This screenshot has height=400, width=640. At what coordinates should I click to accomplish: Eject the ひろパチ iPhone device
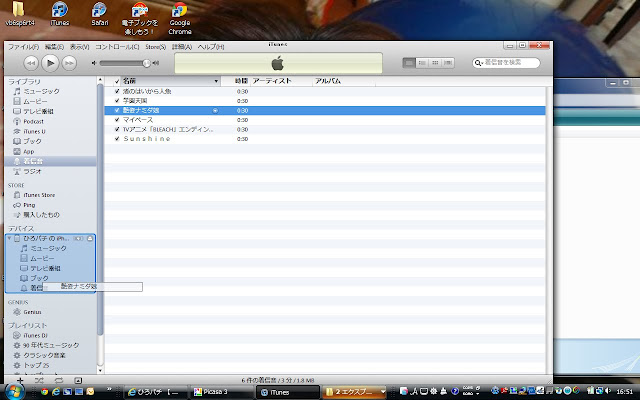click(x=90, y=238)
